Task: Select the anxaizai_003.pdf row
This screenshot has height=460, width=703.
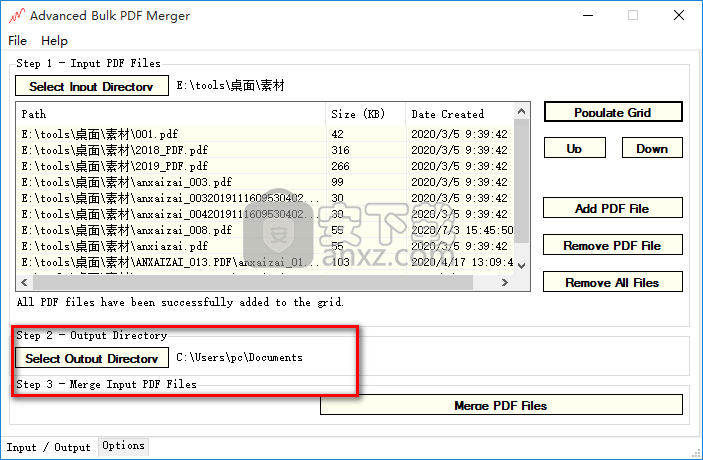Action: [265, 182]
